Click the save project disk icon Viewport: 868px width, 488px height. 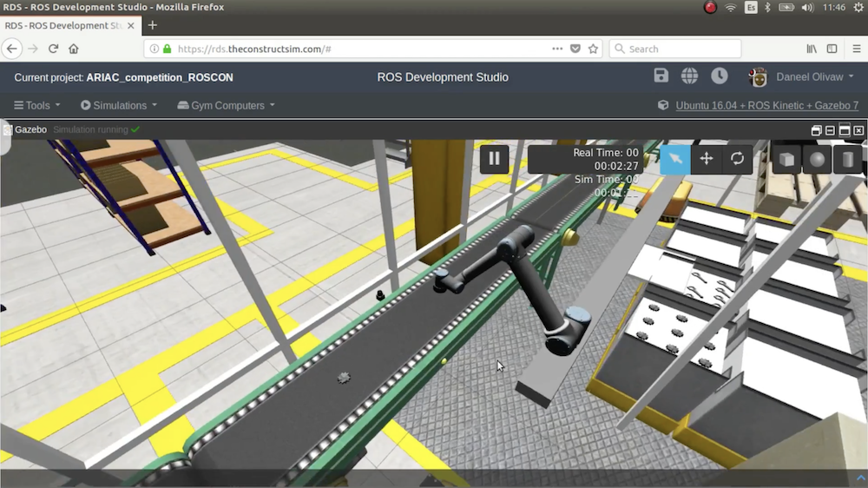(661, 76)
